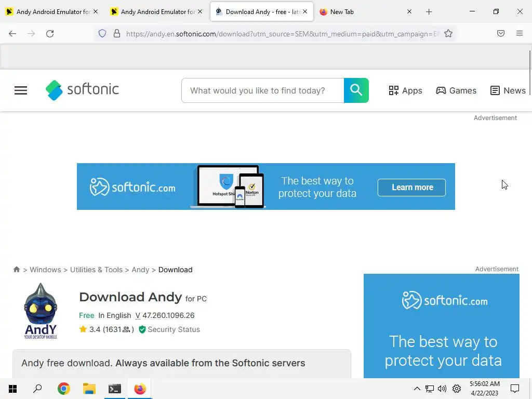This screenshot has width=532, height=399.
Task: Open Firefox application menu
Action: [x=520, y=33]
